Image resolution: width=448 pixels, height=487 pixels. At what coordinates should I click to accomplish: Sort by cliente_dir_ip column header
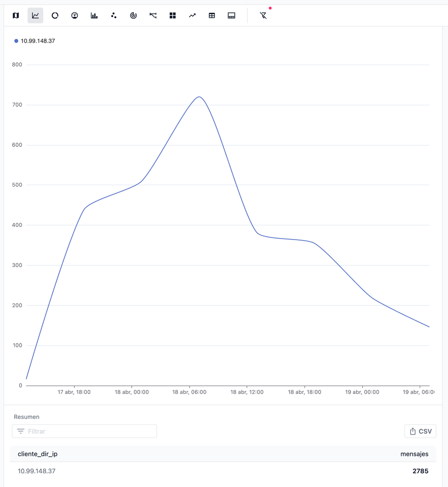(38, 454)
